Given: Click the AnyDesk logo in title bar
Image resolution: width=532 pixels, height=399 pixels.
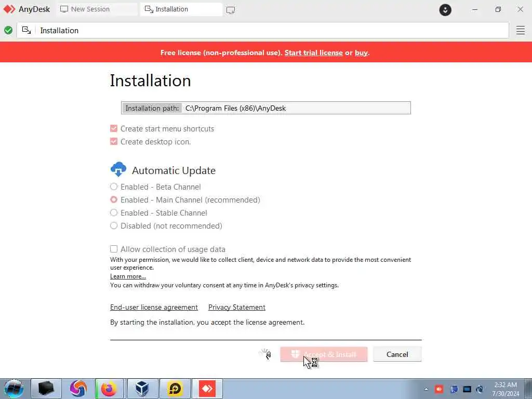Looking at the screenshot, I should pyautogui.click(x=9, y=9).
